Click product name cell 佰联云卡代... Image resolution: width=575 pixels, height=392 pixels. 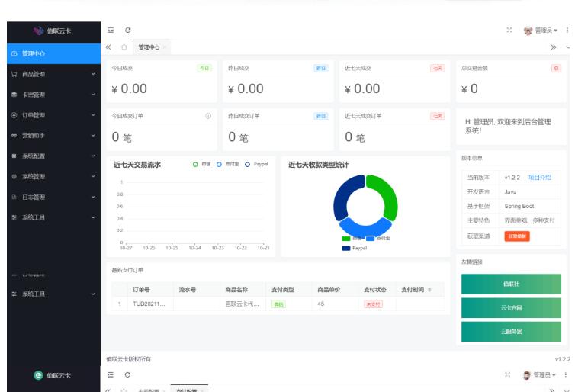242,304
